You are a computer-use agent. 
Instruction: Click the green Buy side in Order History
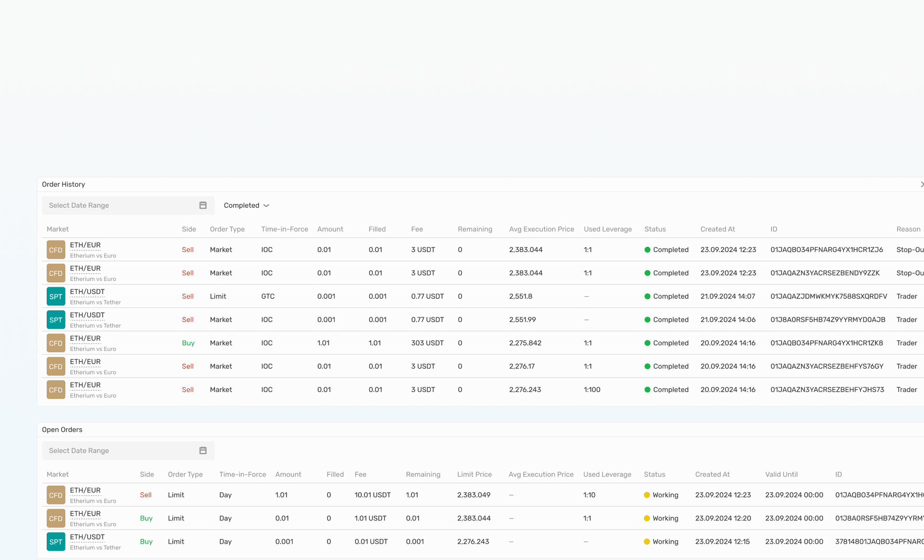click(188, 343)
